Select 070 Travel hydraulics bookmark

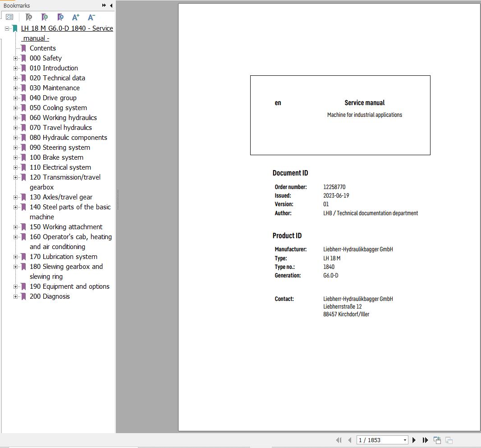(x=61, y=127)
